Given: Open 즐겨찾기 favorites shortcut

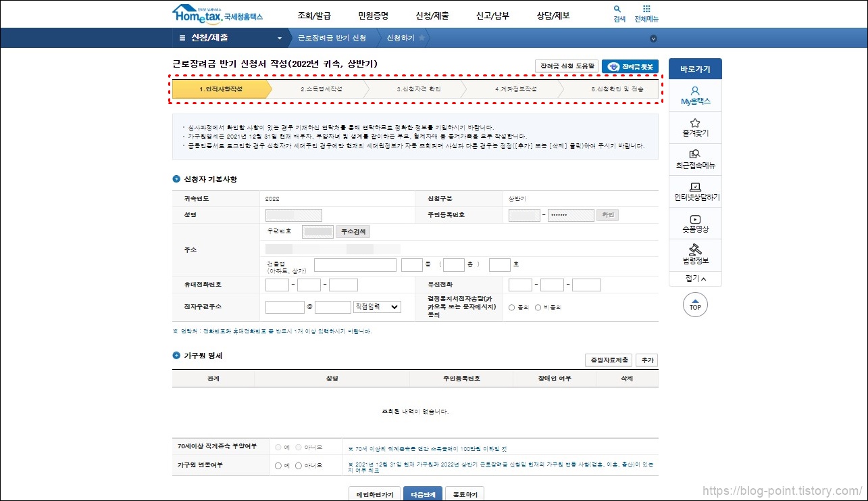Looking at the screenshot, I should [x=695, y=127].
